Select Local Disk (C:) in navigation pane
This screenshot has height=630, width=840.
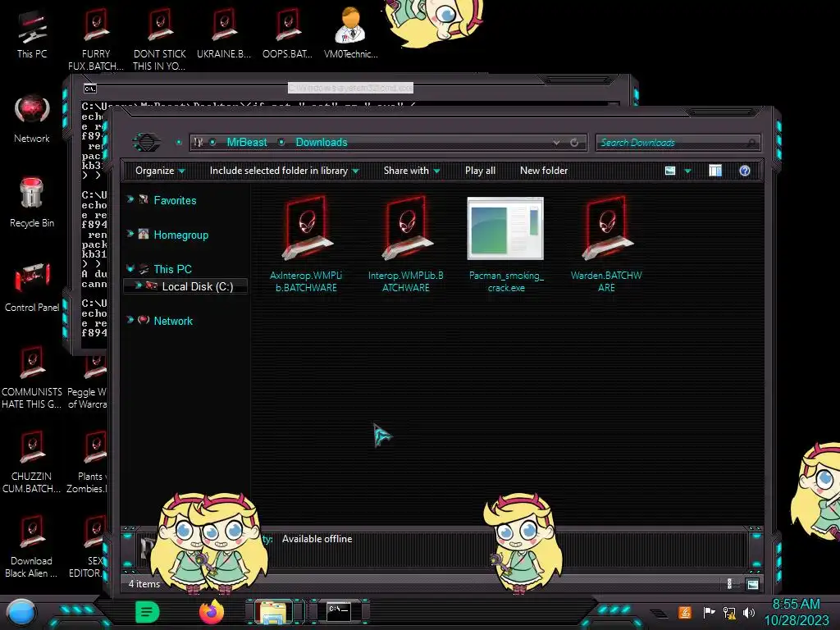pos(197,286)
